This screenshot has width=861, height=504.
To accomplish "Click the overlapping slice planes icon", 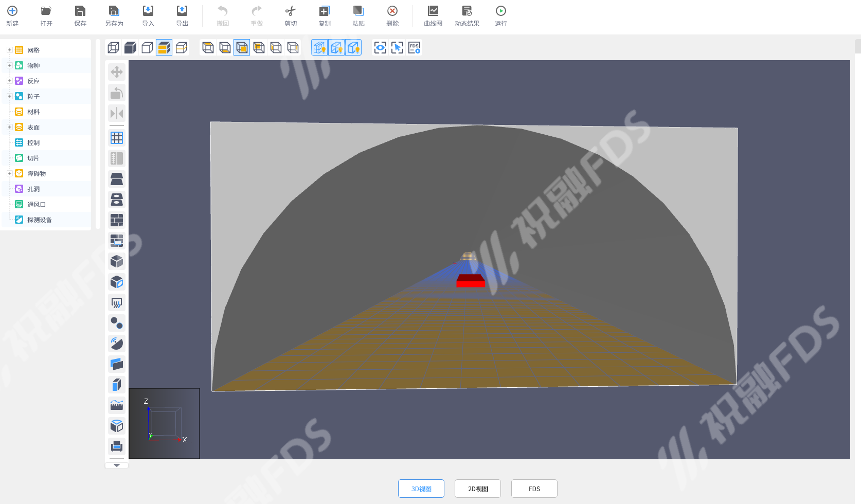I will click(x=117, y=364).
